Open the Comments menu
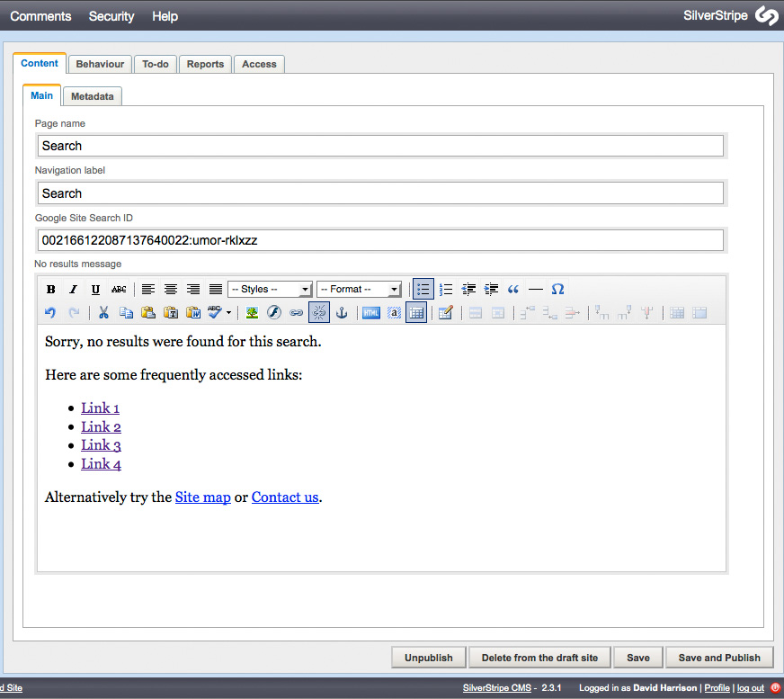 pos(40,16)
